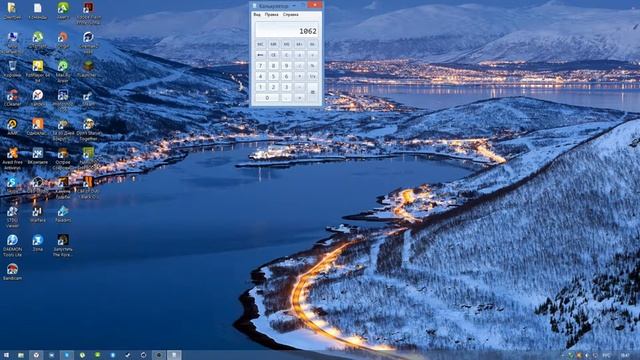This screenshot has height=360, width=640.
Task: Select the Paladins desktop shortcut
Action: (62, 214)
